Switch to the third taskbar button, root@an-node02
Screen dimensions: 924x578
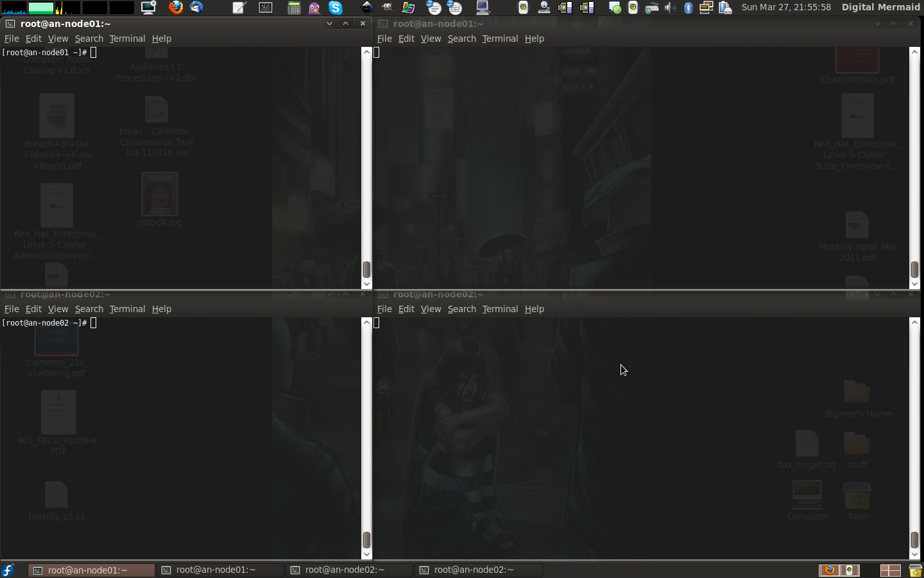(x=349, y=570)
